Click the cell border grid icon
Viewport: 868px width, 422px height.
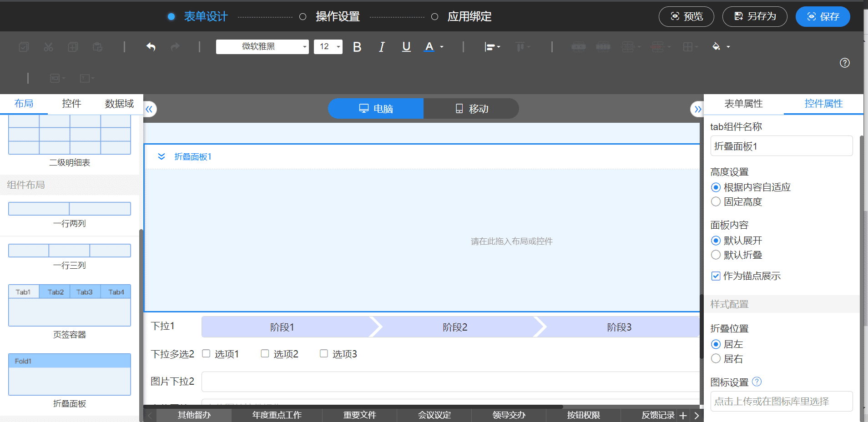click(x=688, y=47)
